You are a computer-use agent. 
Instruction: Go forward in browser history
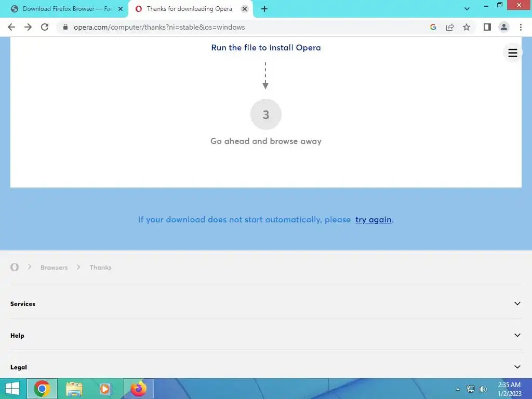click(28, 27)
